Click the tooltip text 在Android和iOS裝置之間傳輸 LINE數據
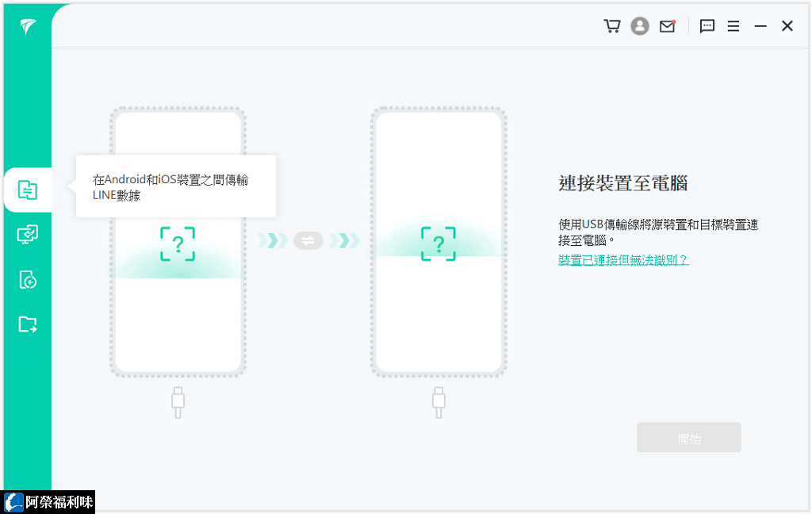This screenshot has width=812, height=514. tap(170, 187)
